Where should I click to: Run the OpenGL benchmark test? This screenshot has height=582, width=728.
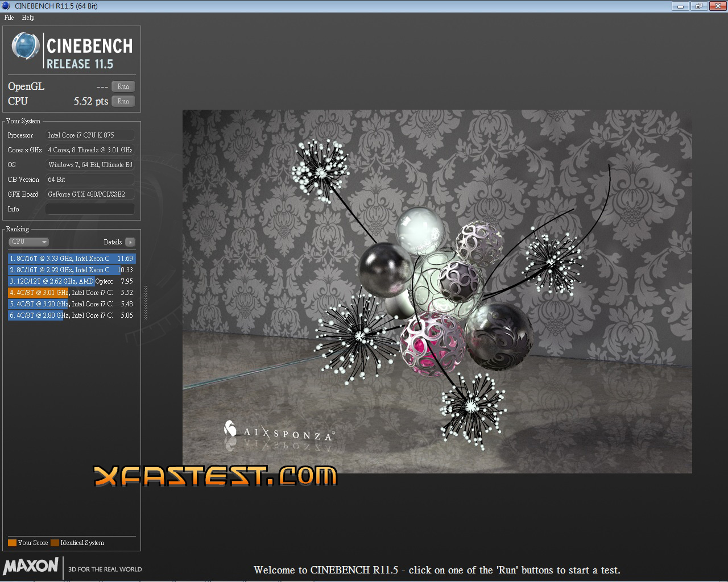point(123,86)
